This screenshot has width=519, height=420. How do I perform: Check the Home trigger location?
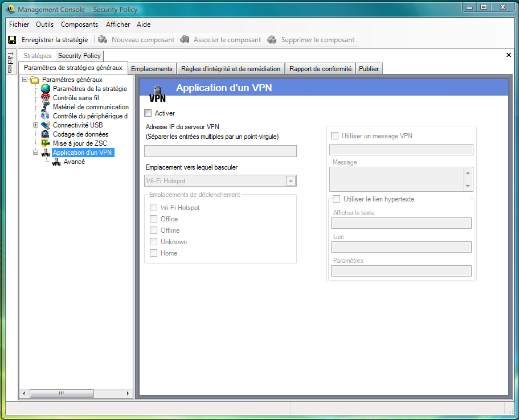tap(153, 253)
